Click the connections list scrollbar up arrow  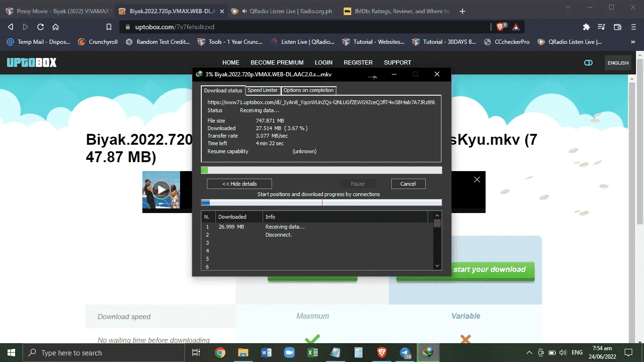pos(438,215)
